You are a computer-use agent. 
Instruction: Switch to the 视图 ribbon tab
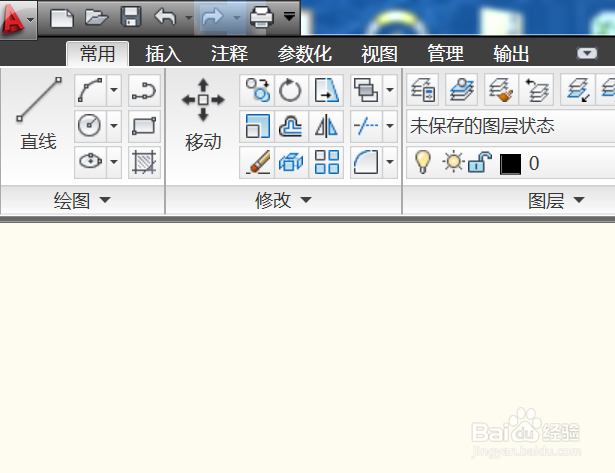379,54
